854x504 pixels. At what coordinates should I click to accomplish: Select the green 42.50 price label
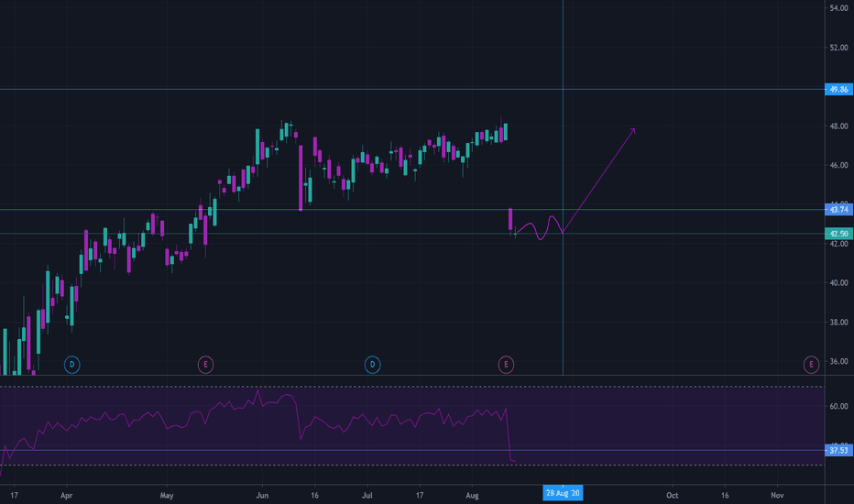click(x=838, y=234)
